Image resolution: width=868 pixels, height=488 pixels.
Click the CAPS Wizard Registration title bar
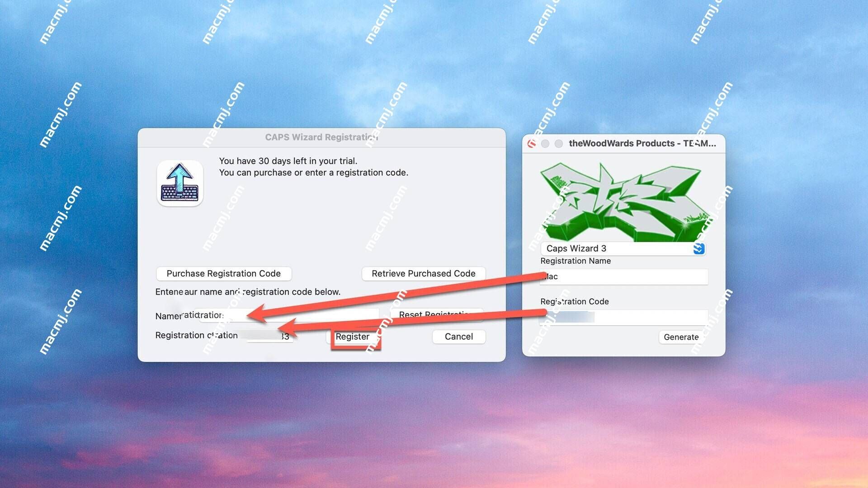[321, 137]
